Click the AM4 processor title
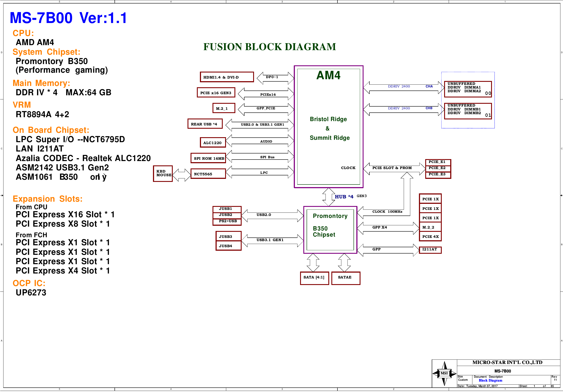 coord(328,75)
